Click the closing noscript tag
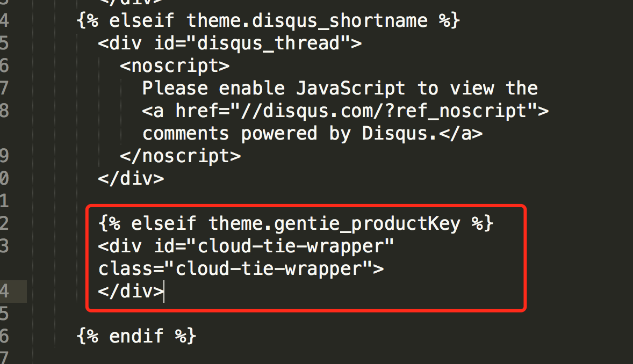This screenshot has height=364, width=633. pos(181,156)
